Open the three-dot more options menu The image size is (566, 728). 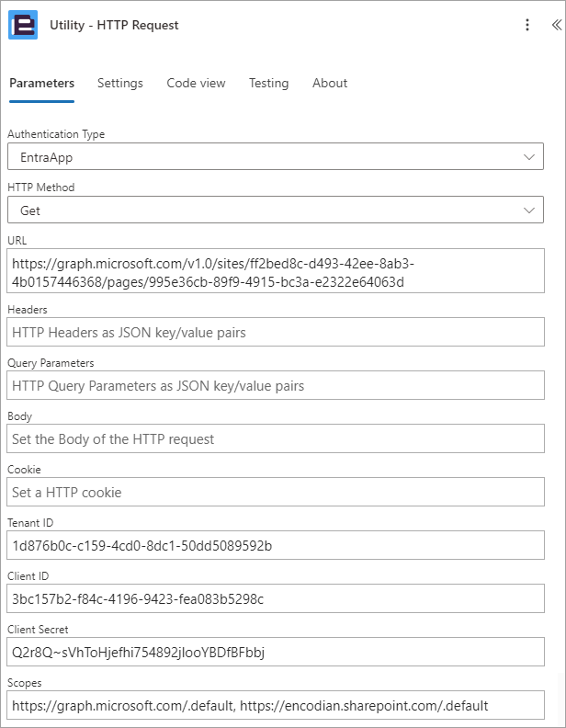pos(527,25)
